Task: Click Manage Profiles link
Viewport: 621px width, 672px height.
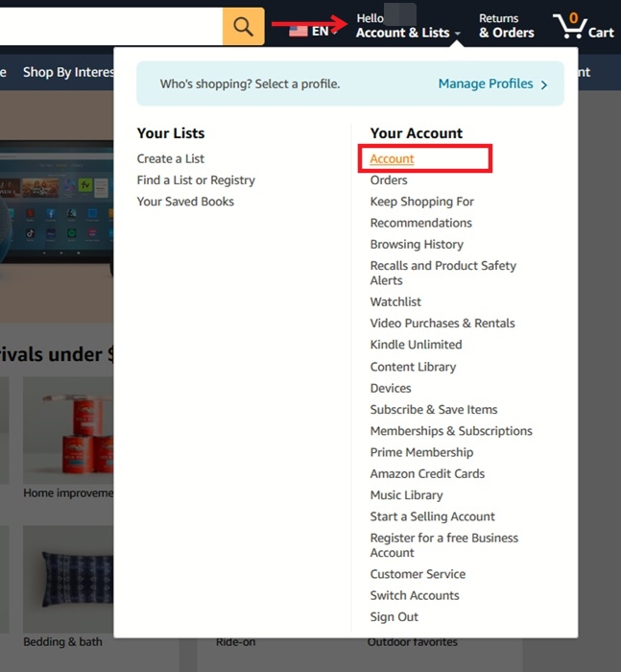Action: (485, 84)
